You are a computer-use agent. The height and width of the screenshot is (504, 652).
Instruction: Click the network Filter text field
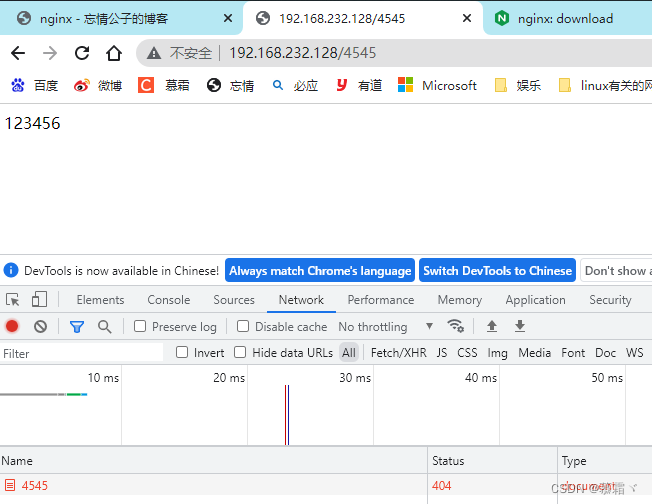tap(82, 353)
